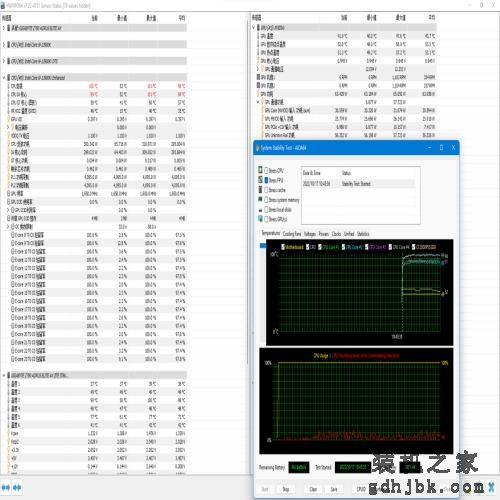500x500 pixels.
Task: Click the Stop button in the Stability Test
Action: pyautogui.click(x=286, y=489)
